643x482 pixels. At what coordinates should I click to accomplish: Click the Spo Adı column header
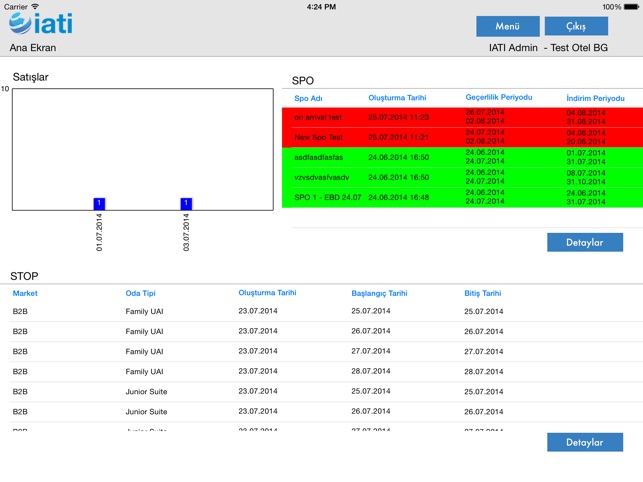pos(308,98)
